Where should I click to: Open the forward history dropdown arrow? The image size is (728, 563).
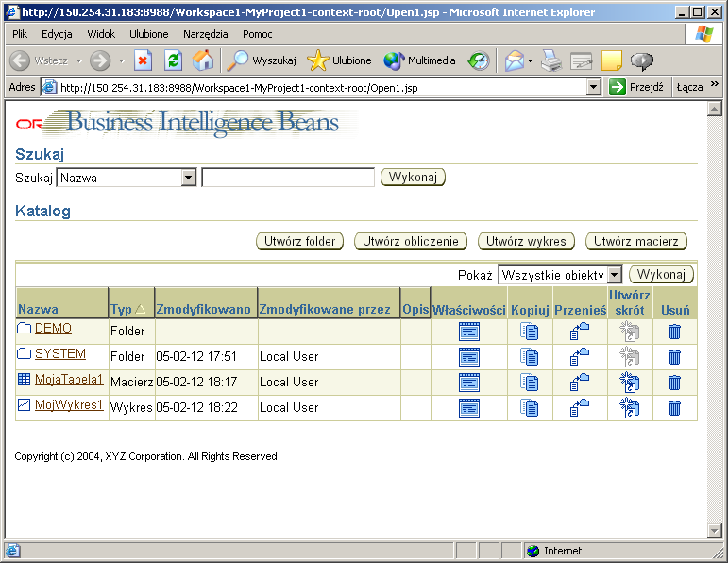click(121, 60)
